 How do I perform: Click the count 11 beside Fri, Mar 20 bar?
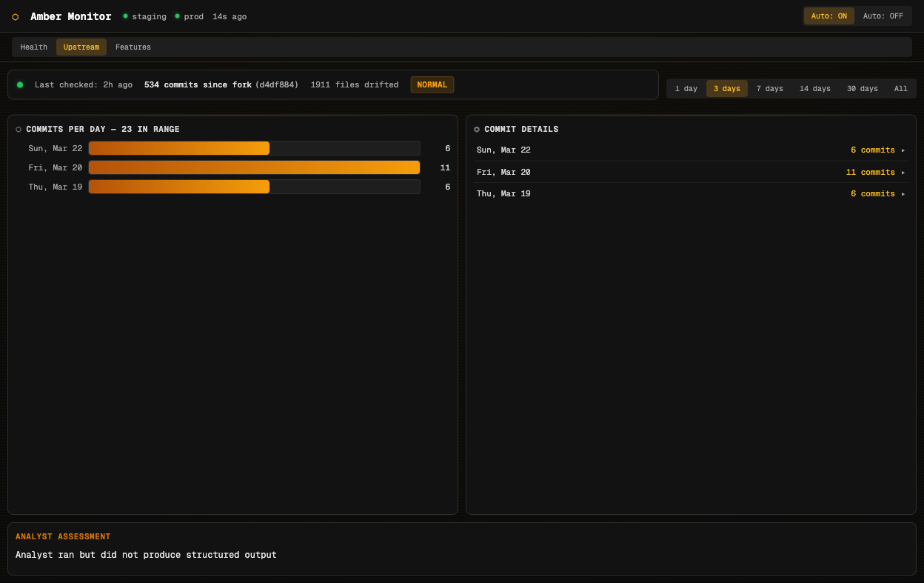coord(445,167)
